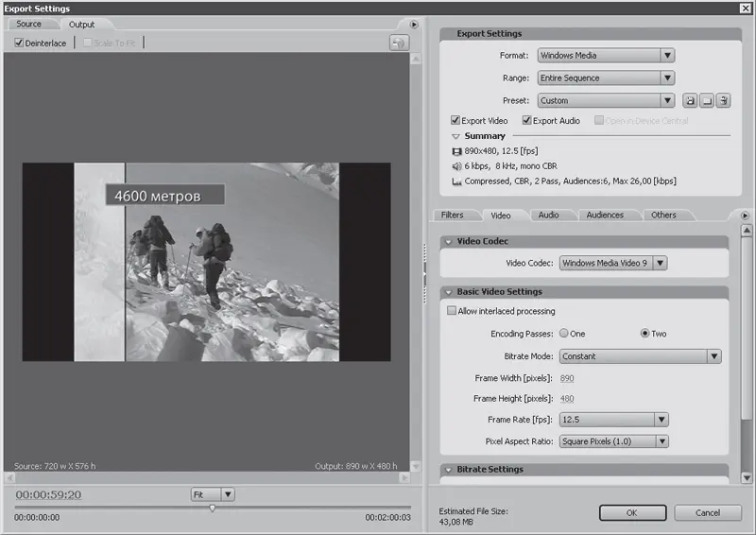The image size is (756, 535).
Task: Open the Format dropdown
Action: point(606,56)
